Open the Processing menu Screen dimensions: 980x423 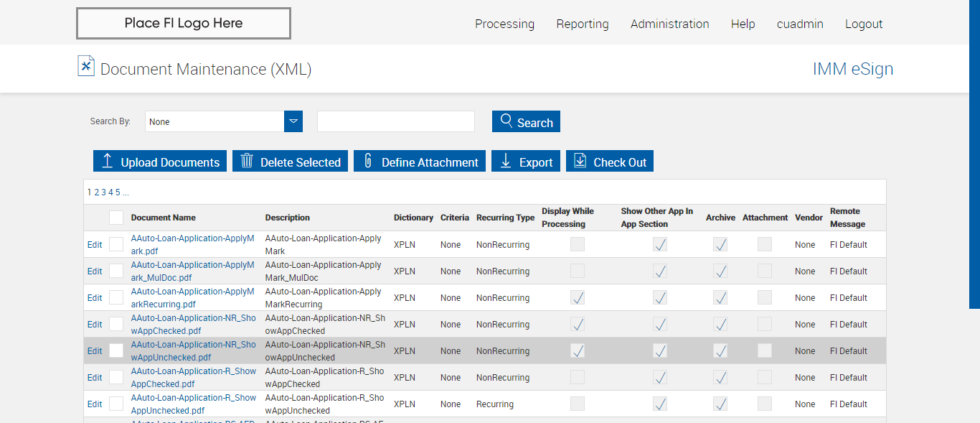point(504,24)
